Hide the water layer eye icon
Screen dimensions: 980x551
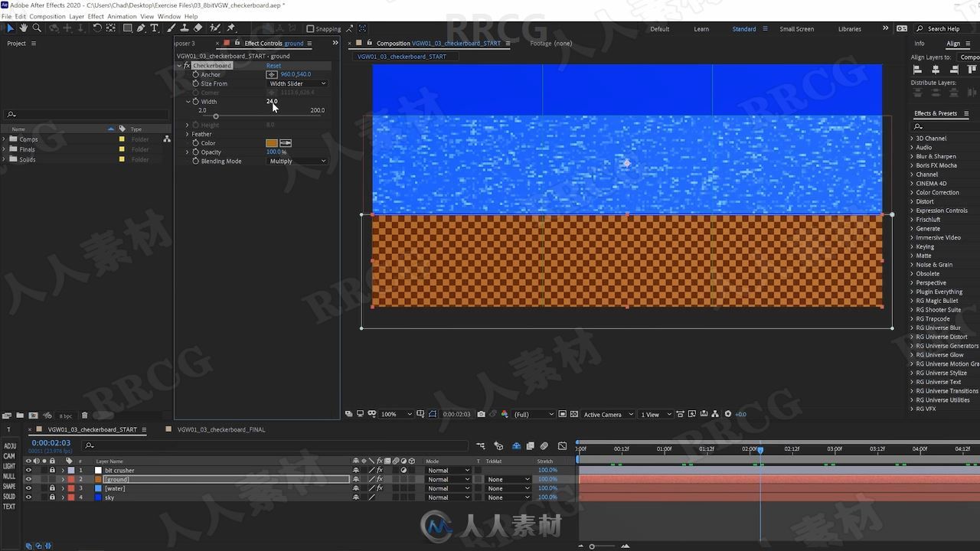click(x=28, y=488)
